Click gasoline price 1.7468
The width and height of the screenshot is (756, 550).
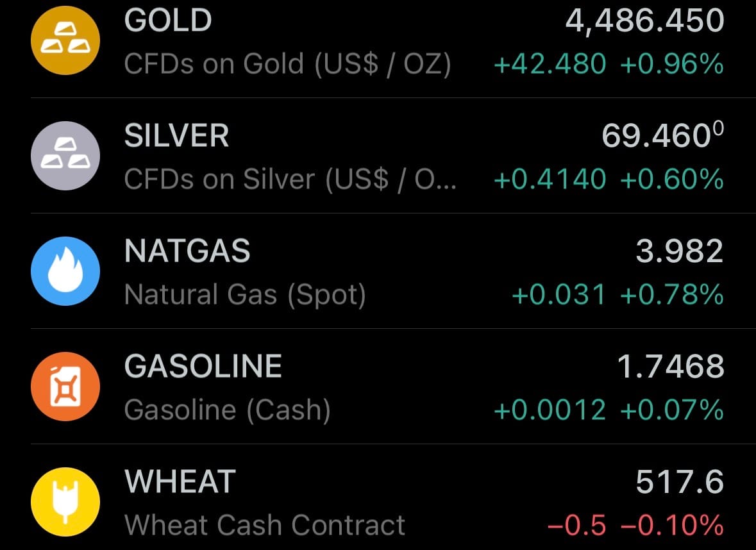point(670,367)
